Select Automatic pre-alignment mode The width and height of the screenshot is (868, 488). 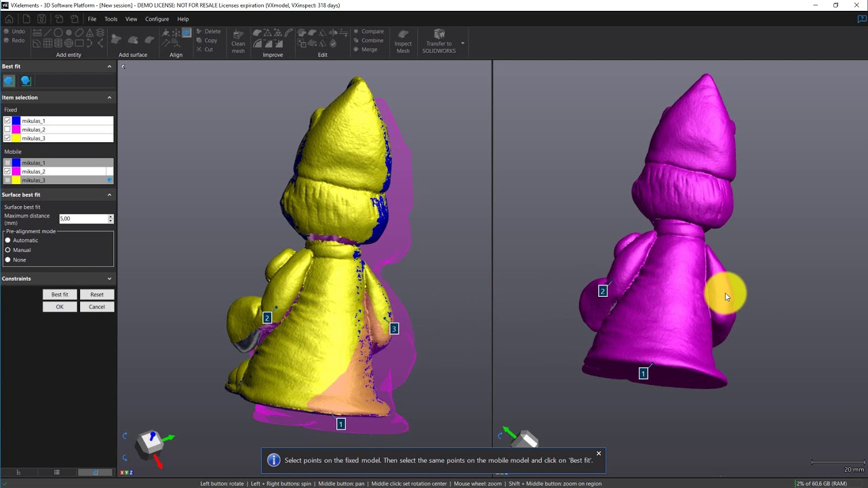[8, 241]
